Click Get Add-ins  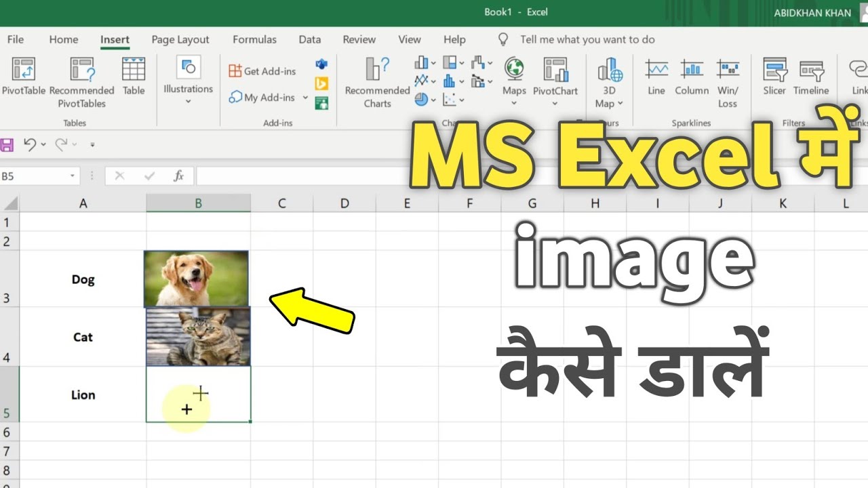pos(262,71)
